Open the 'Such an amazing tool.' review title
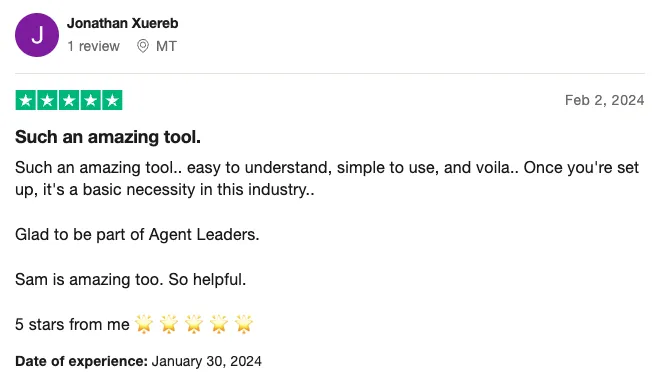The image size is (660, 377). 108,137
